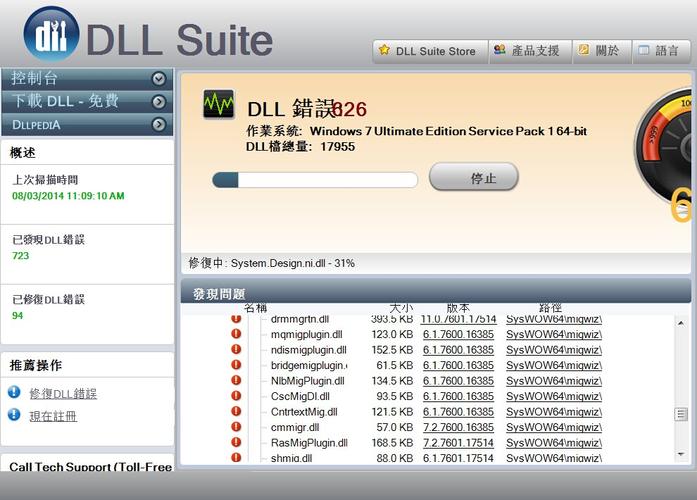Click 停止 stop button
The width and height of the screenshot is (697, 500).
[x=474, y=177]
